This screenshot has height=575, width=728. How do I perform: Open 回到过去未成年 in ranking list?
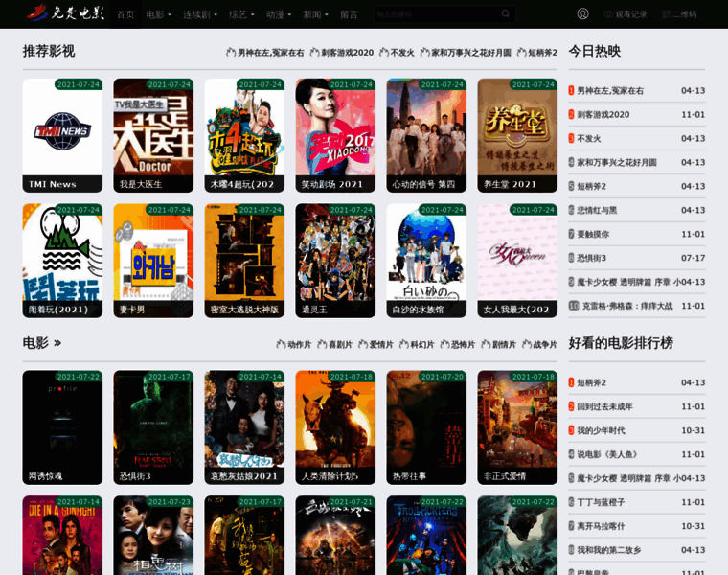click(x=604, y=407)
